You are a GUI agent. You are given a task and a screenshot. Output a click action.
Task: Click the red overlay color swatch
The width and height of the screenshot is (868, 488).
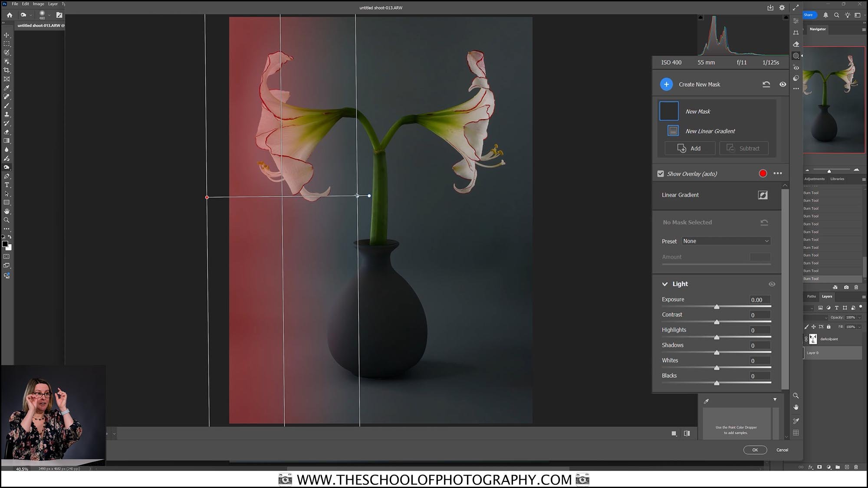pyautogui.click(x=763, y=174)
